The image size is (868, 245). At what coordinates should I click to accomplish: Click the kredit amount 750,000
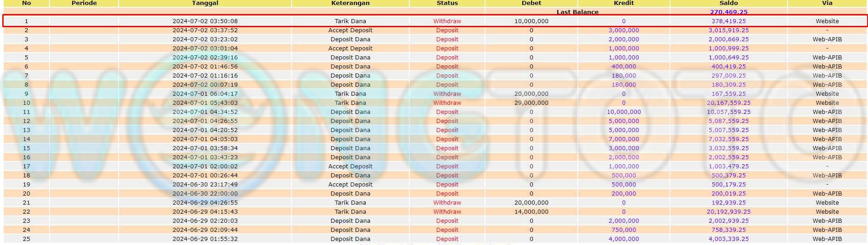coord(624,230)
